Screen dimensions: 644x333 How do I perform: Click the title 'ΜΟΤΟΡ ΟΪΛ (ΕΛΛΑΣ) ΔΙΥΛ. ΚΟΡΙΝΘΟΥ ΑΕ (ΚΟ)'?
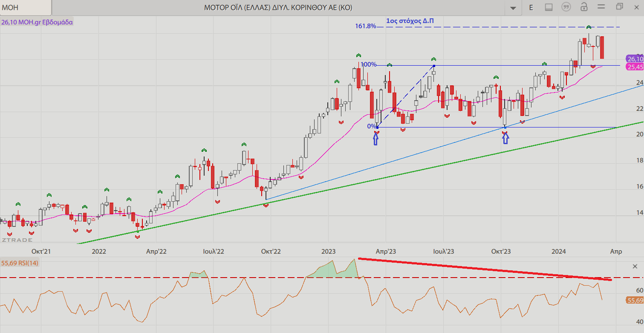point(278,8)
